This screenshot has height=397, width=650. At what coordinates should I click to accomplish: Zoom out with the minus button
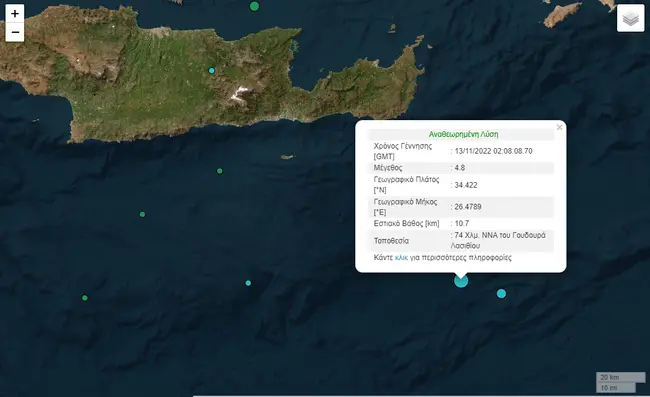(15, 32)
